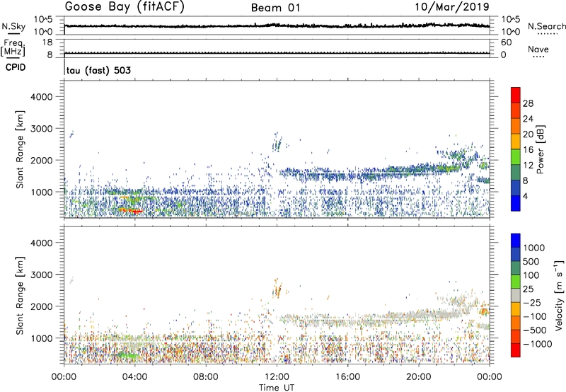
Task: Click the orange velocity streaks near 12:00
Action: [277, 288]
